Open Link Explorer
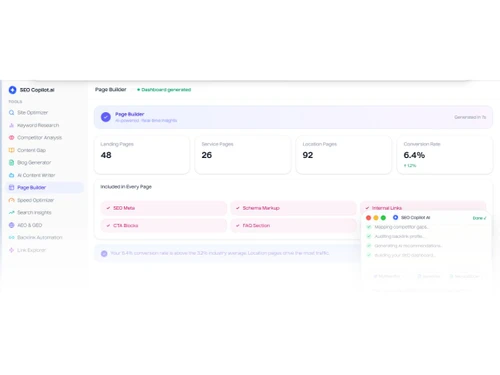The height and width of the screenshot is (375, 500). tap(45, 250)
